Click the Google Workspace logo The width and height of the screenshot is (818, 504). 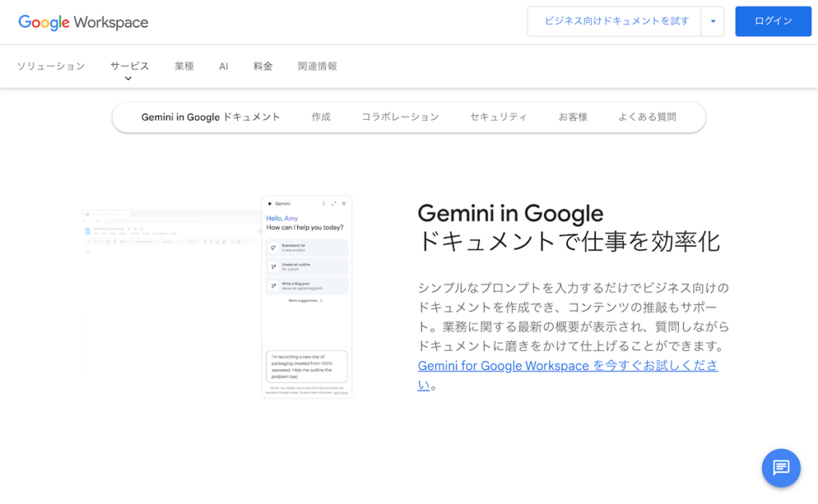click(83, 22)
